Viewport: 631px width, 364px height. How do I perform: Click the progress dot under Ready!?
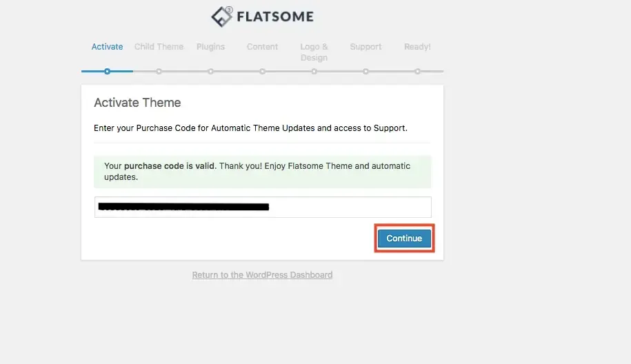[417, 72]
